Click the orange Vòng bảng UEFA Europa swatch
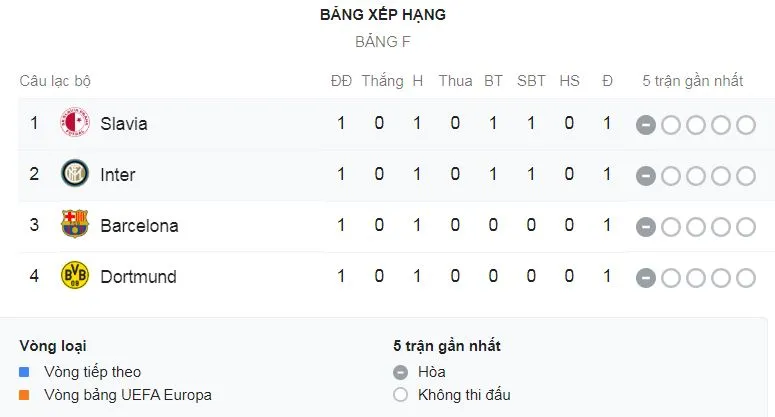Screen dimensions: 775x417 25,395
